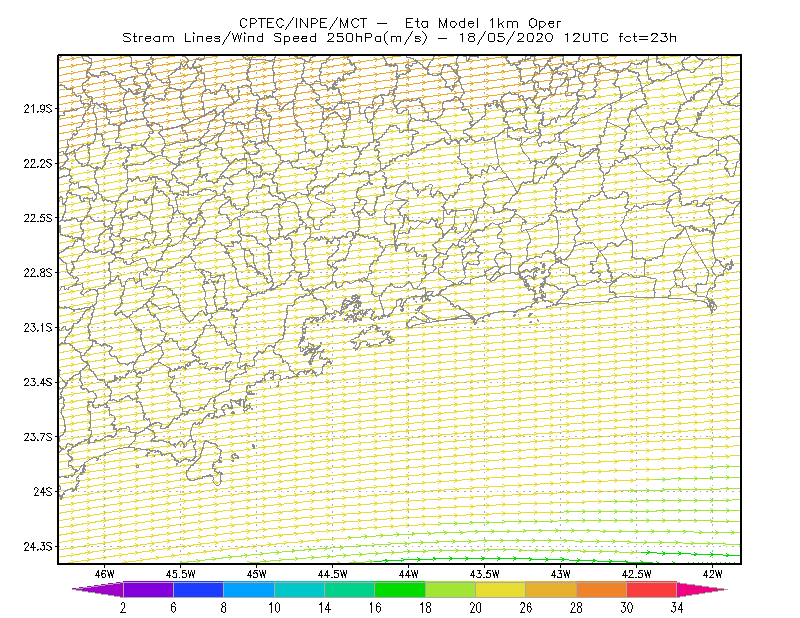The height and width of the screenshot is (618, 800).
Task: Select the orange legend segment
Action: point(602,589)
